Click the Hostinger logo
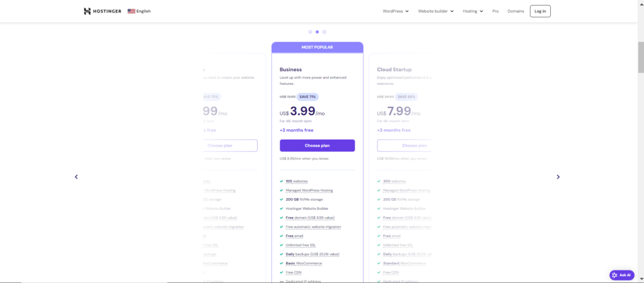 coord(103,11)
